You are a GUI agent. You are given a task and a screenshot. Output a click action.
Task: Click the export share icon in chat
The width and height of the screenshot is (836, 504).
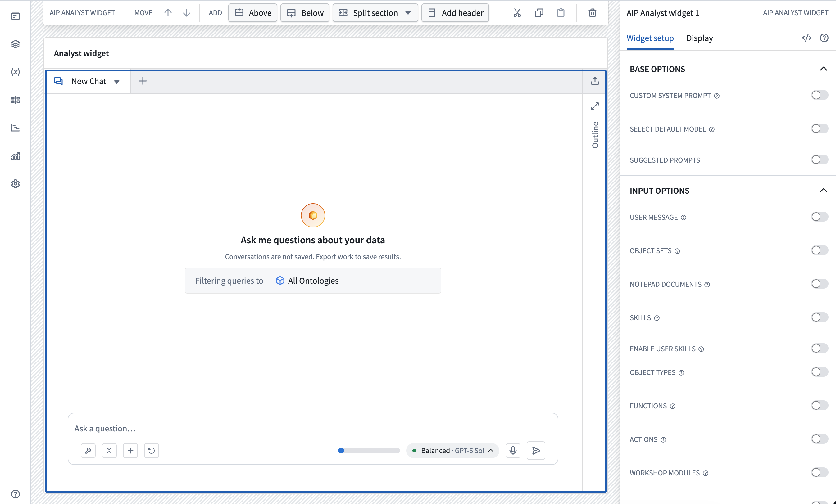tap(595, 81)
